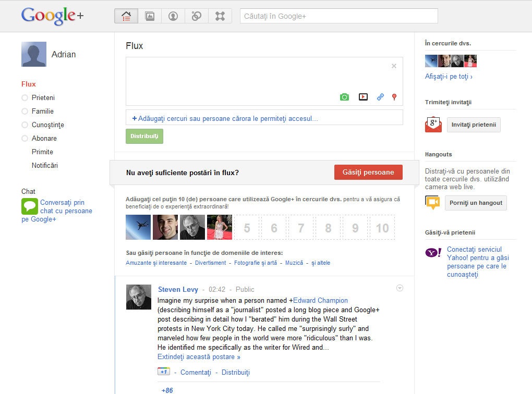Open Primite in the sidebar

pyautogui.click(x=42, y=152)
